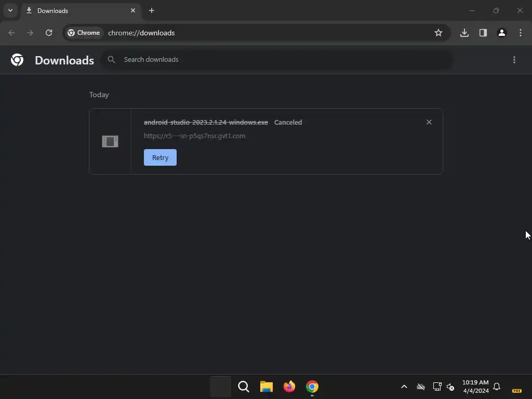The image size is (532, 399).
Task: Open a new tab with plus button
Action: pyautogui.click(x=152, y=10)
